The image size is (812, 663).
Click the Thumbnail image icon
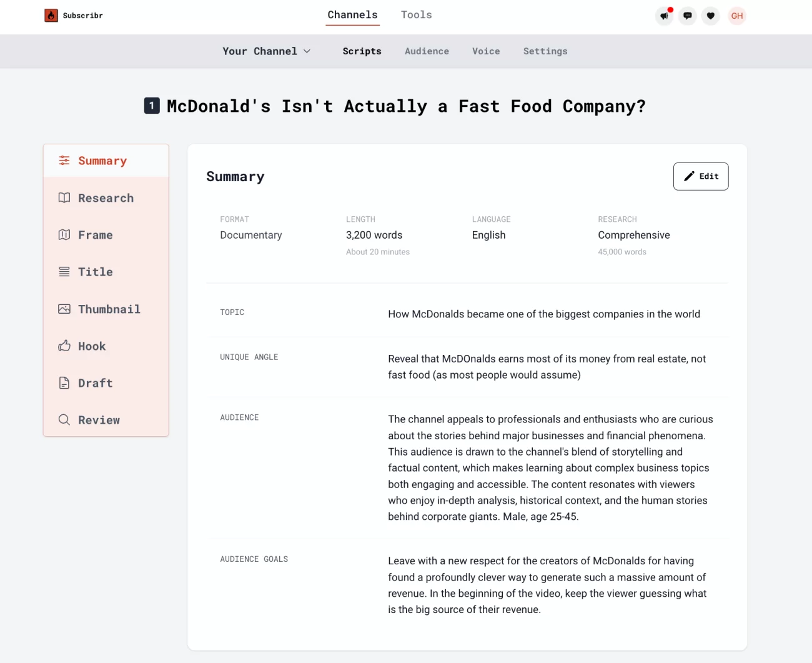point(64,309)
